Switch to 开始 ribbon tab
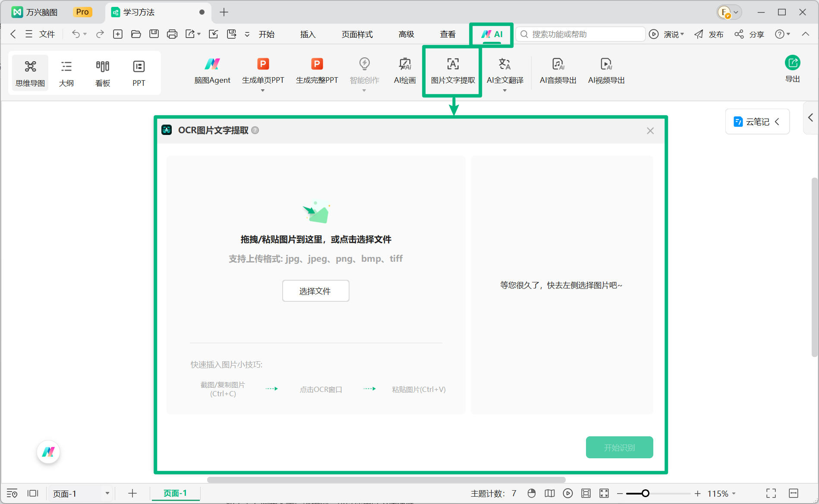Viewport: 819px width, 504px height. click(267, 34)
